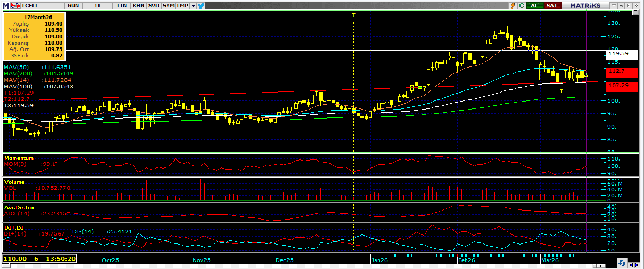644x269 pixels.
Task: Toggle the KHN toolbar button
Action: [138, 5]
